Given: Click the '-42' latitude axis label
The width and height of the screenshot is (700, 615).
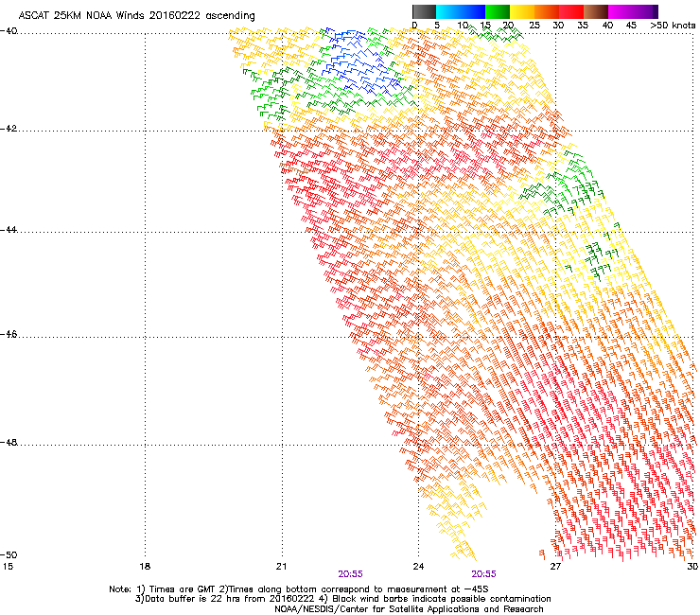Looking at the screenshot, I should (x=9, y=128).
